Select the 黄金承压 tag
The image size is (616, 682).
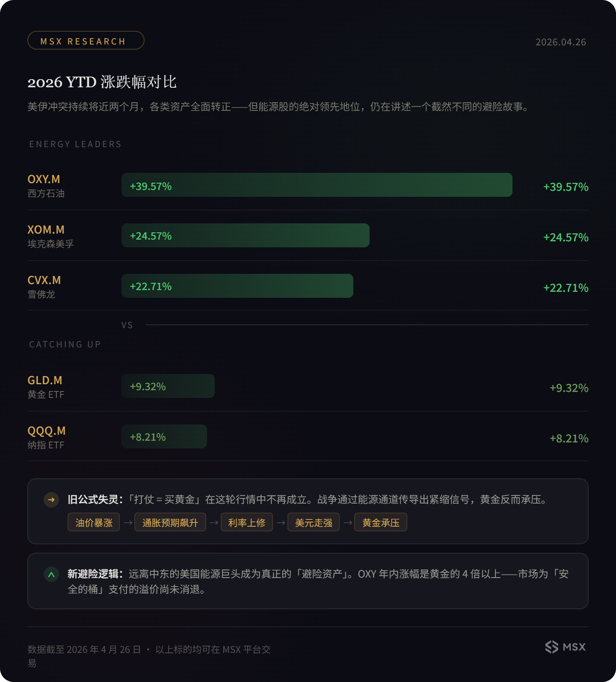381,522
